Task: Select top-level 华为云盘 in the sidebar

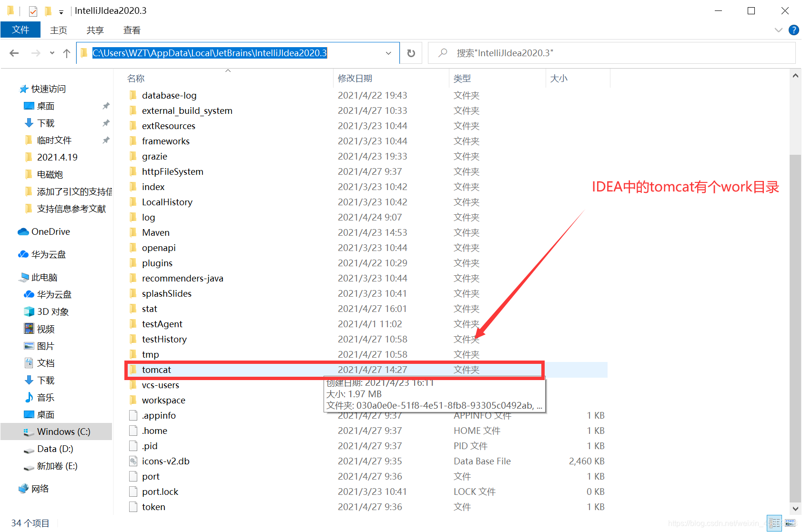Action: click(48, 255)
